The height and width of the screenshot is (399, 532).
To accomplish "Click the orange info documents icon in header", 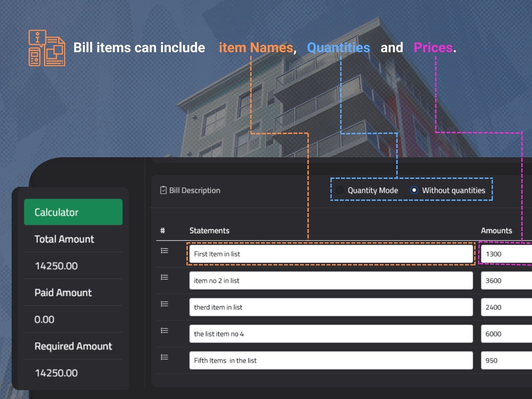I will [47, 48].
